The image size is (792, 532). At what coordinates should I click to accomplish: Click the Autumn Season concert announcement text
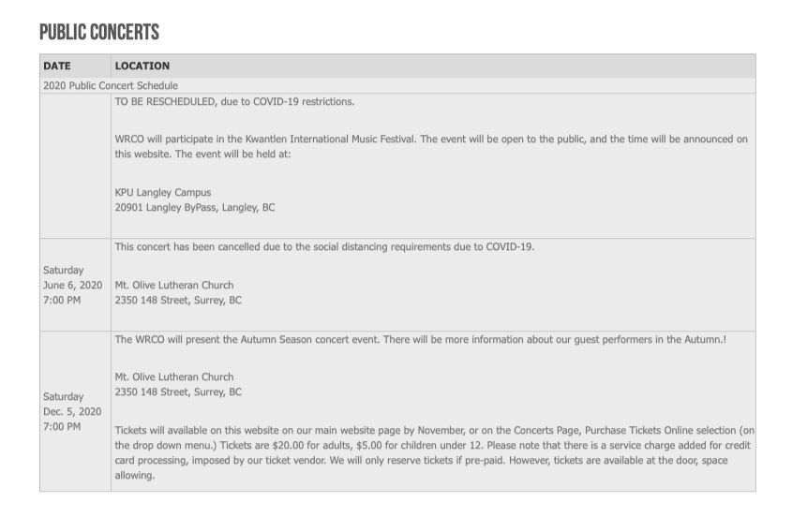click(x=420, y=339)
